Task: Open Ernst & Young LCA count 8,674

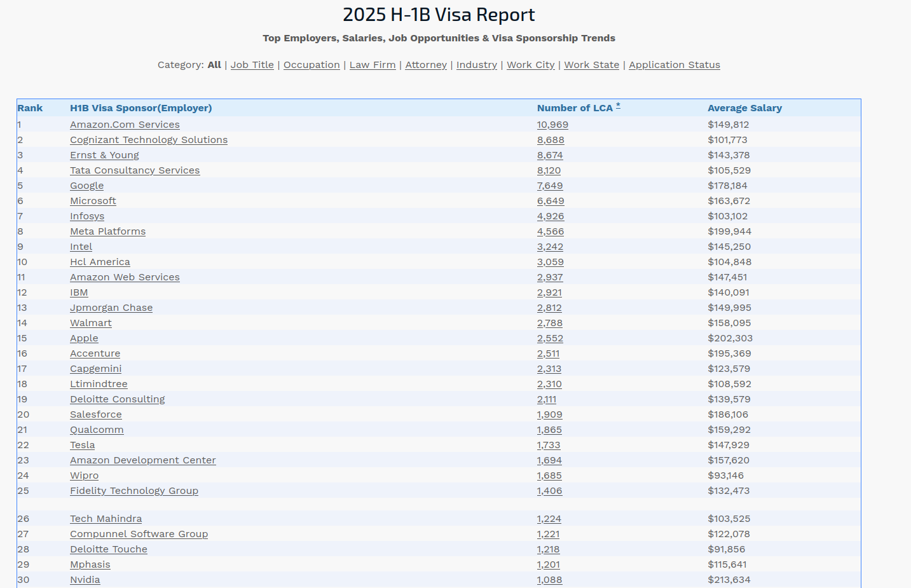Action: 550,155
